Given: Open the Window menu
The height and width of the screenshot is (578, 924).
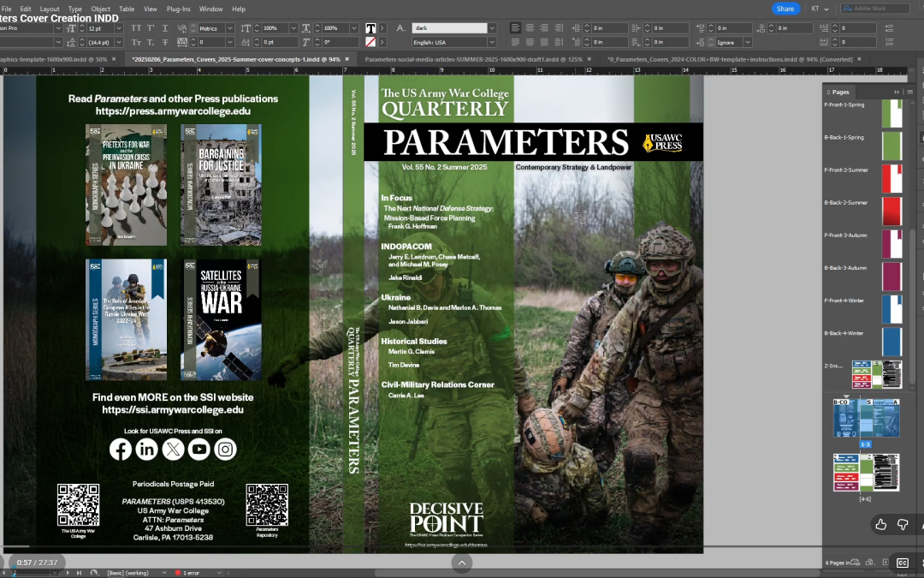Looking at the screenshot, I should (x=211, y=9).
